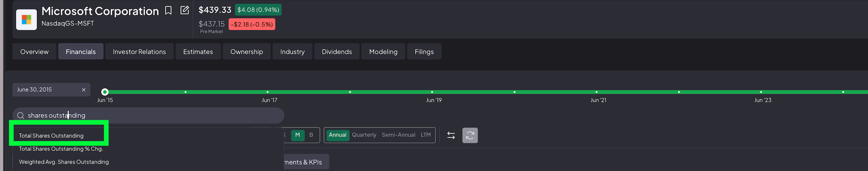Click the bookmark icon beside Microsoft Corporation
The width and height of the screenshot is (868, 171).
pos(168,10)
